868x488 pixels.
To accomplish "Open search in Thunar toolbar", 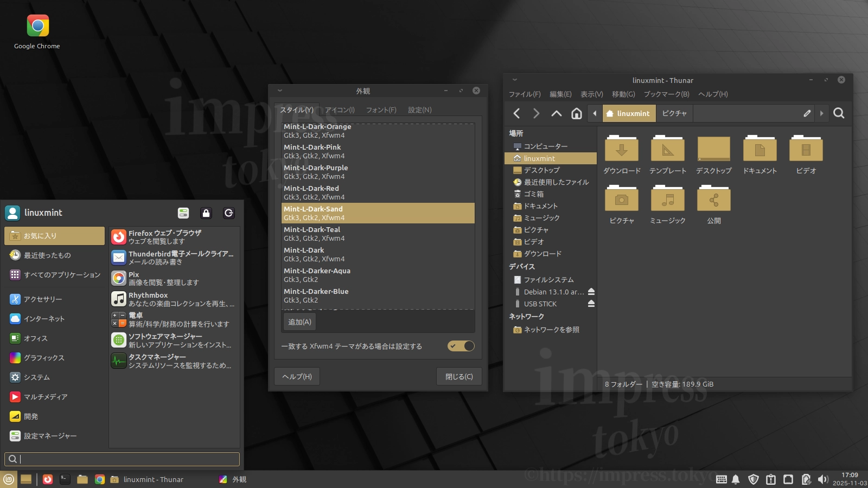I will click(839, 113).
